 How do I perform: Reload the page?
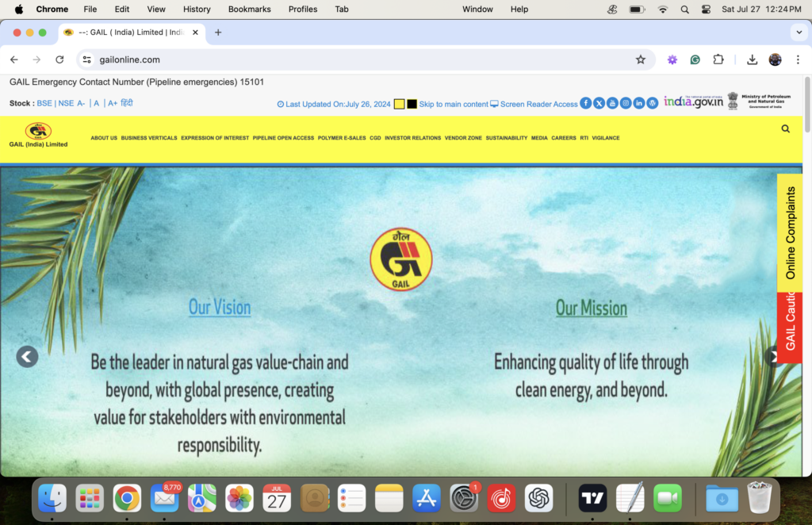tap(59, 59)
